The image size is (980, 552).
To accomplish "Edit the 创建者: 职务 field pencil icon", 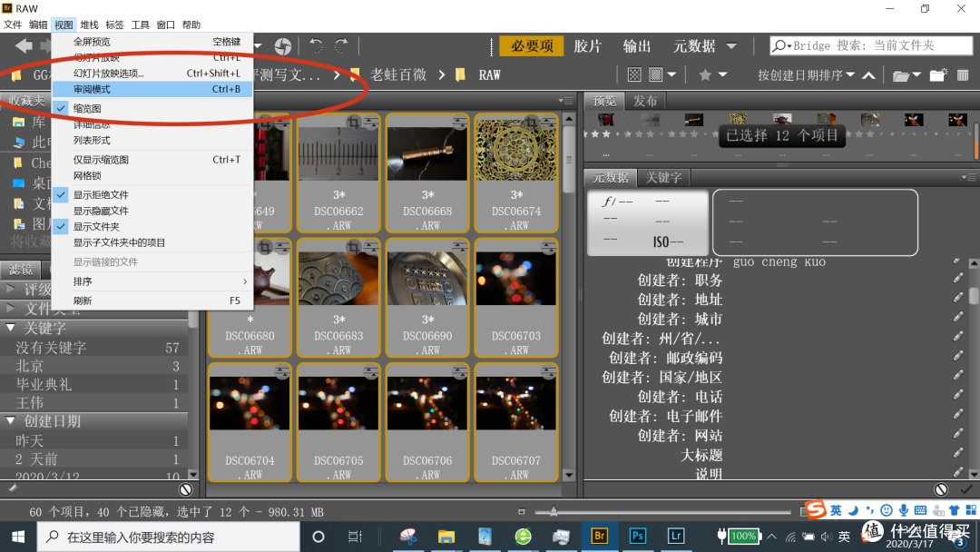I will click(x=958, y=278).
